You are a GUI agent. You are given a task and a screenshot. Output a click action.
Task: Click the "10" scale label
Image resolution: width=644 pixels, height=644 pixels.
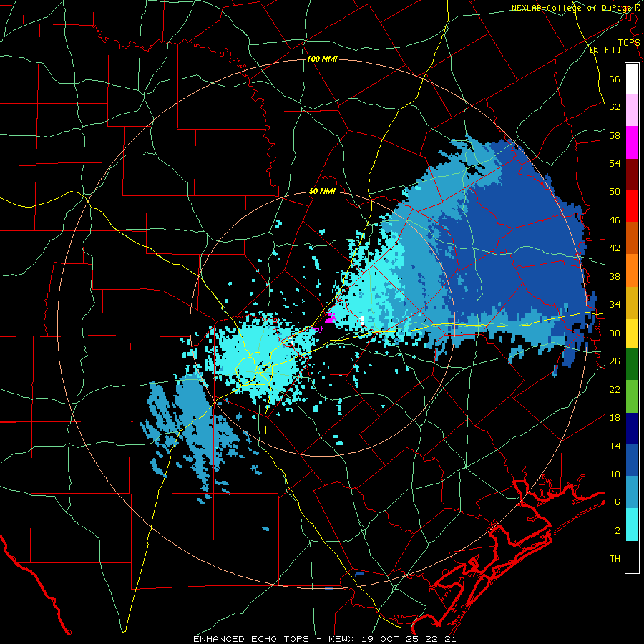[615, 474]
